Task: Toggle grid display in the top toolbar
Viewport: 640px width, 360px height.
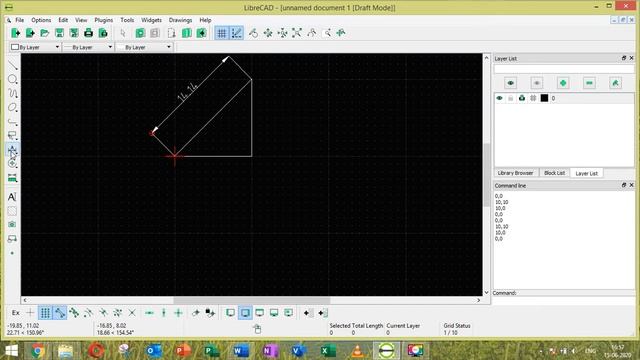Action: [222, 33]
